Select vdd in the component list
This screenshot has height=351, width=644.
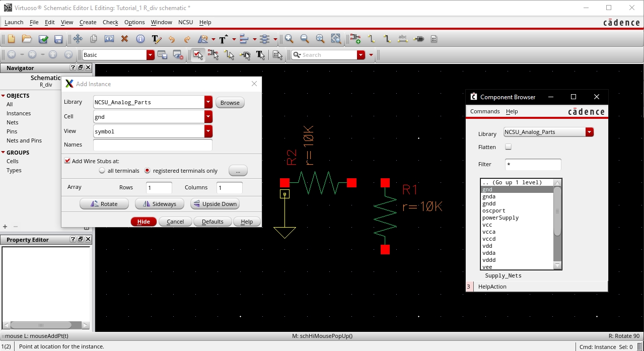(487, 246)
